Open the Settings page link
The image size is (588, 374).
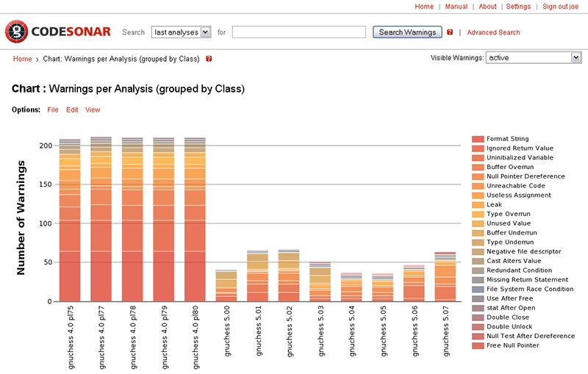518,7
